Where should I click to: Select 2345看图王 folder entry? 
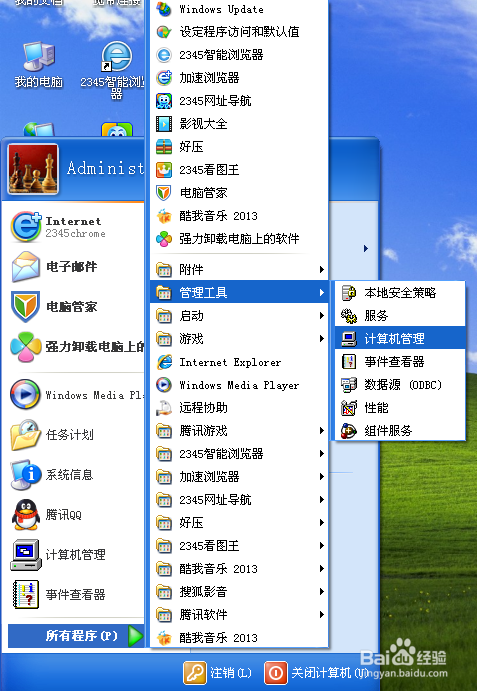point(239,546)
